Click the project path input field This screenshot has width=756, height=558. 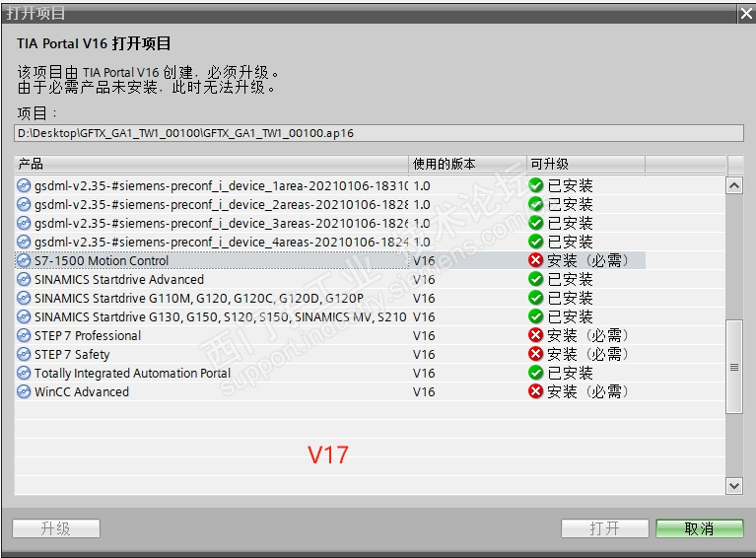(x=378, y=133)
